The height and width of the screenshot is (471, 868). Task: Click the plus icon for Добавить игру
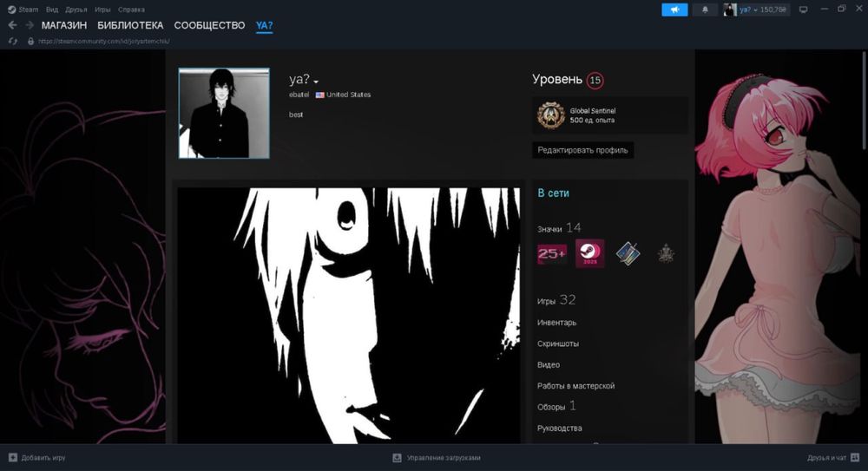[13, 458]
